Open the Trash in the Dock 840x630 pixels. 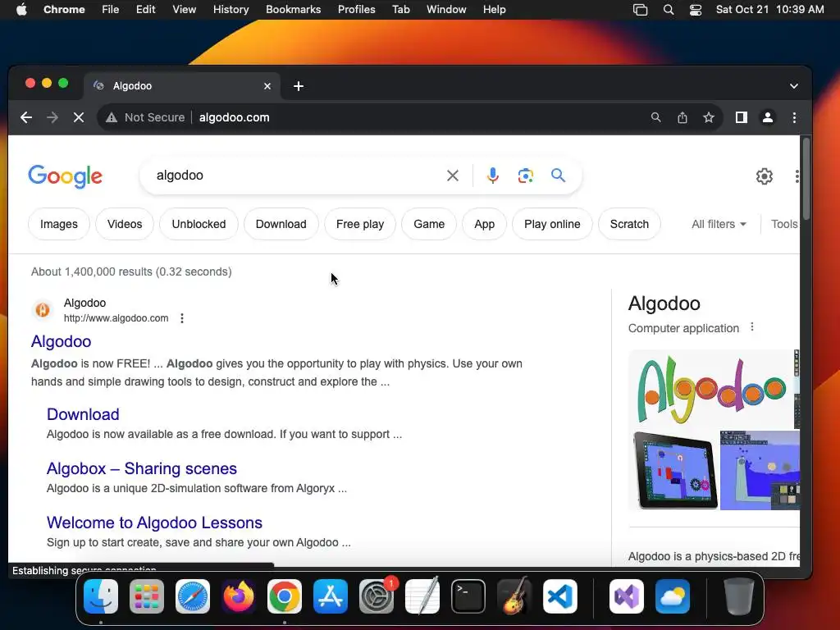pyautogui.click(x=739, y=596)
